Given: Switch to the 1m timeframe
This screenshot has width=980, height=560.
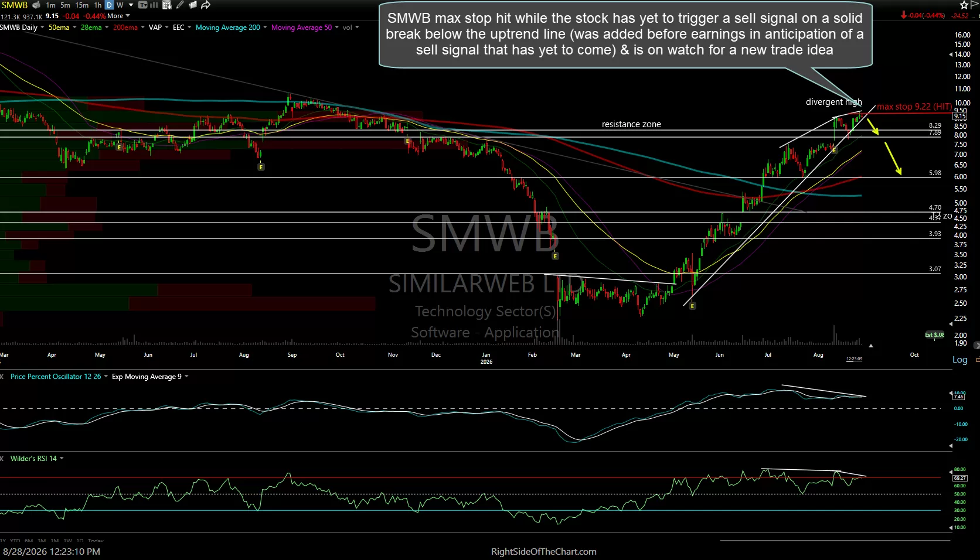Looking at the screenshot, I should 51,5.
